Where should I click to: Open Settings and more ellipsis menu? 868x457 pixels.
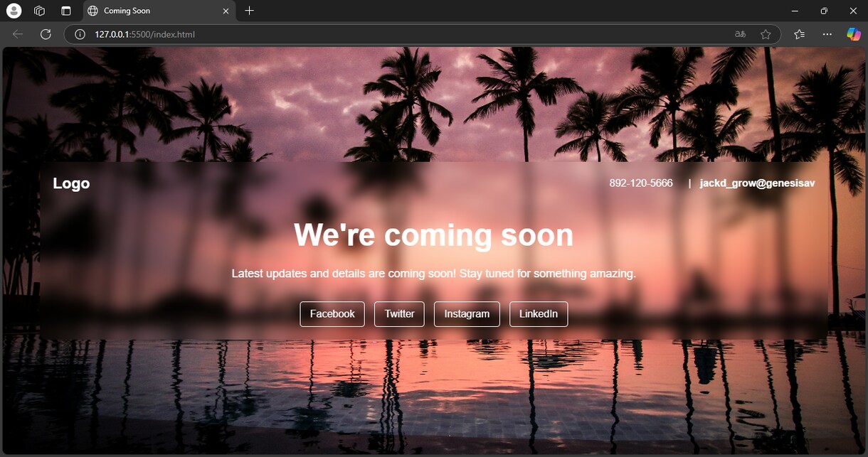(827, 34)
